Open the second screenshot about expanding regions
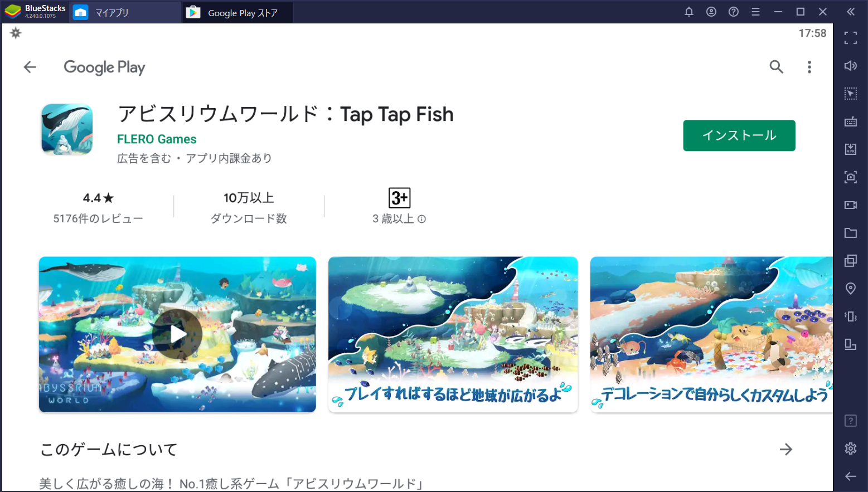Screen dimensions: 868x492 point(453,334)
